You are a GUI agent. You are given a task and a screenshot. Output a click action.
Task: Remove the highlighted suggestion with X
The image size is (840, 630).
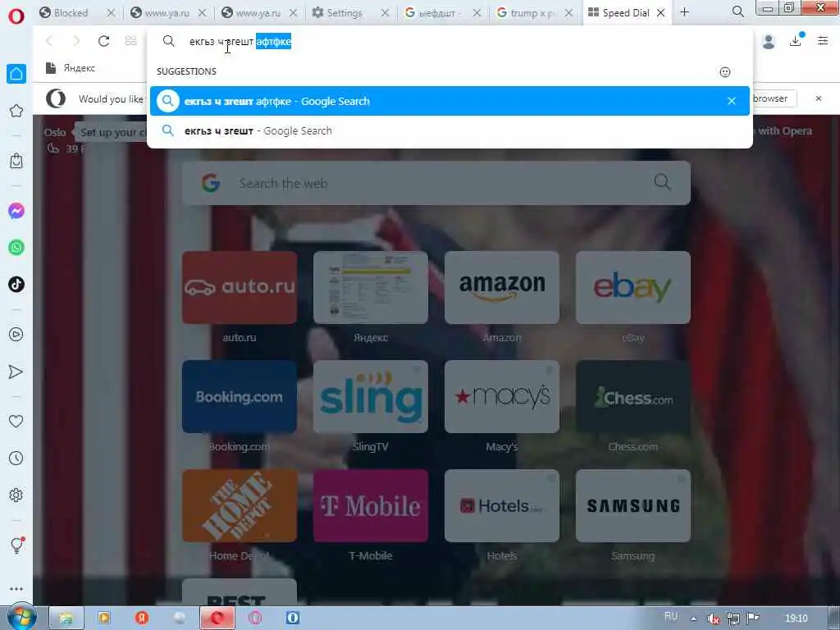[x=731, y=101]
